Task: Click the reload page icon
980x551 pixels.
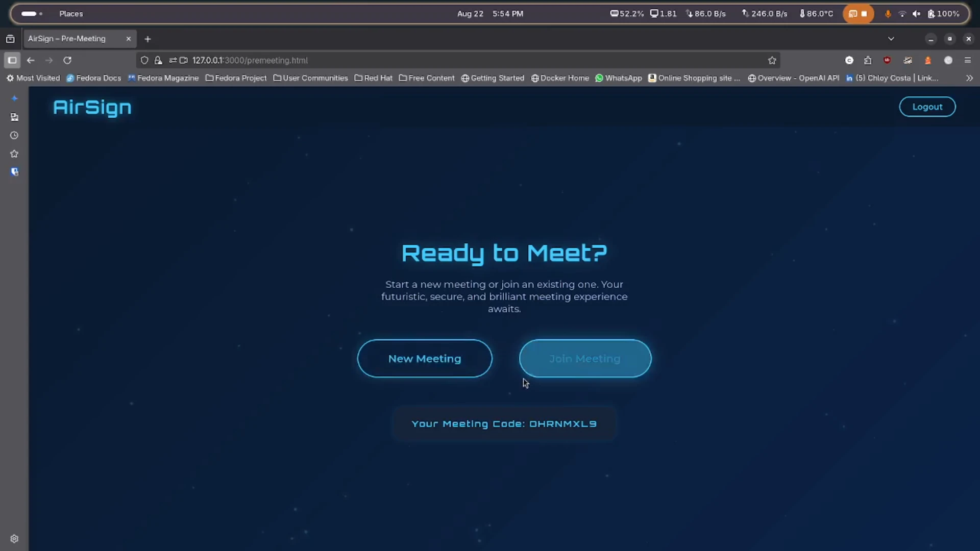Action: point(67,60)
